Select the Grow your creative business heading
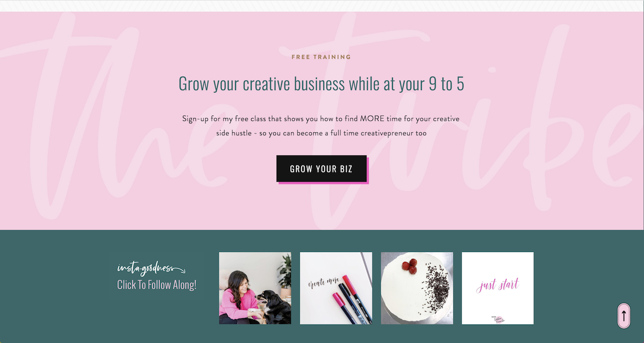Viewport: 644px width, 343px height. point(321,84)
